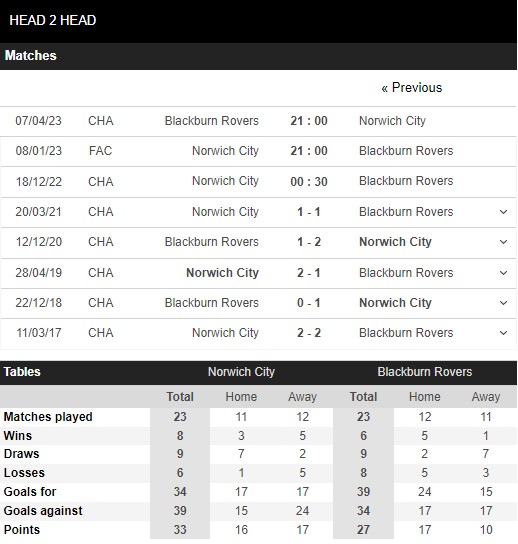Image resolution: width=518 pixels, height=544 pixels.
Task: Expand the 20/03/21 match details chevron
Action: point(503,212)
